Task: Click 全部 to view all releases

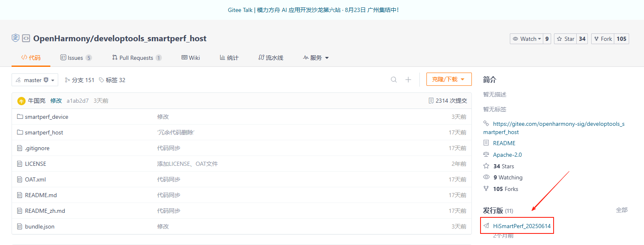Action: pyautogui.click(x=622, y=210)
